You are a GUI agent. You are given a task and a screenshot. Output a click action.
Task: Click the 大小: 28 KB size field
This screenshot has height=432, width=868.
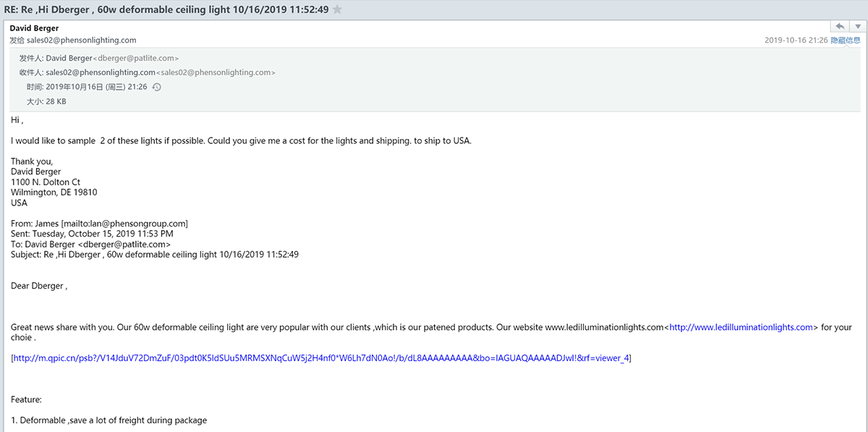[46, 101]
